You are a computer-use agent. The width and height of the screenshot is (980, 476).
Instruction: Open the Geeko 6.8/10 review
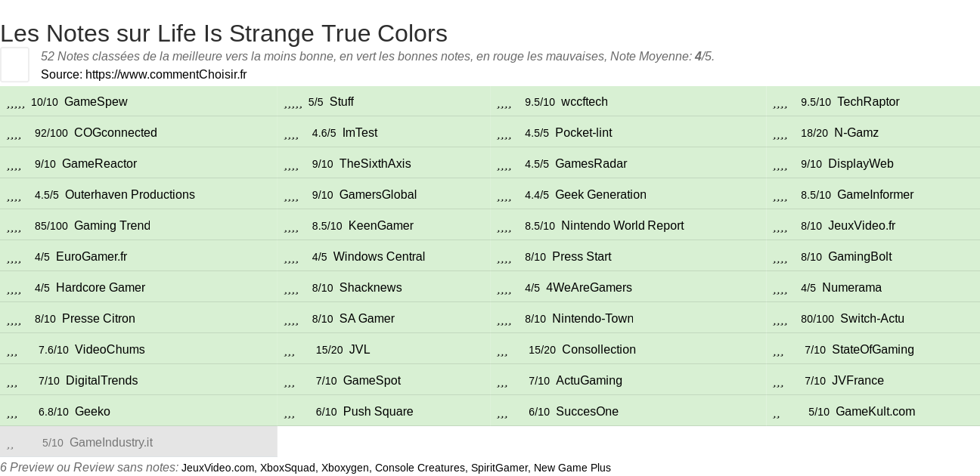click(92, 412)
